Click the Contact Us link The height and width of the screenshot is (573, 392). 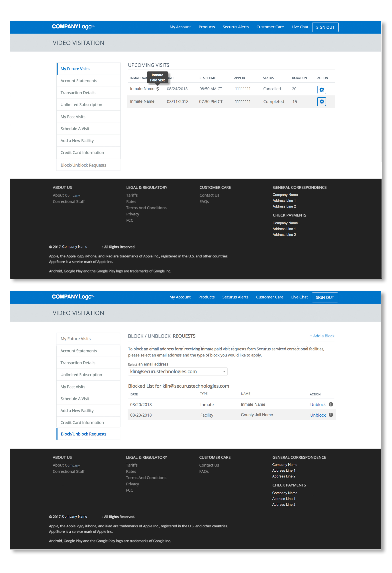[209, 195]
